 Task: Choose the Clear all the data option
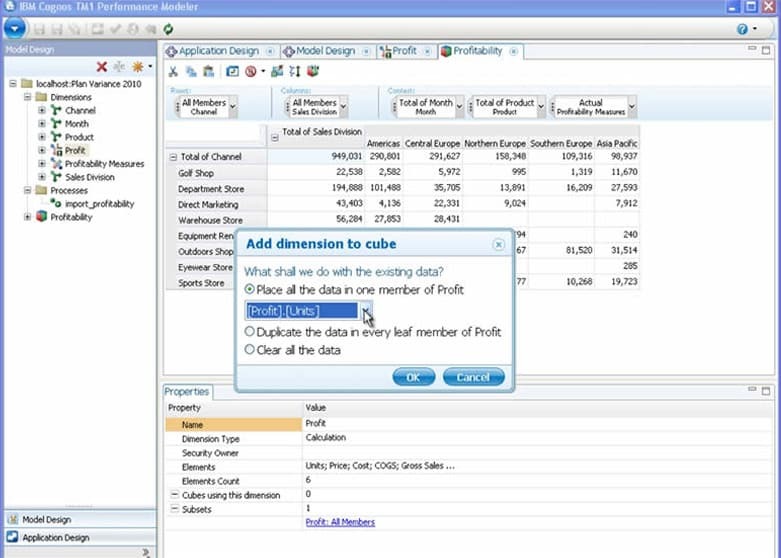(x=250, y=350)
